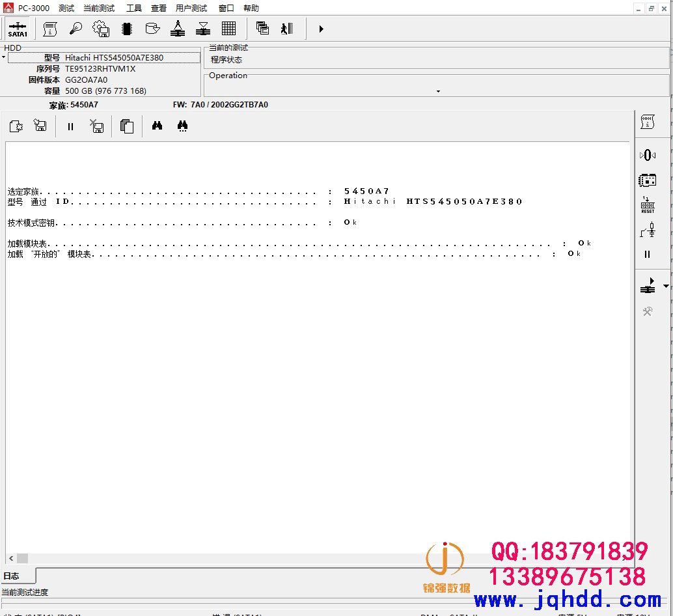The width and height of the screenshot is (673, 616).
Task: Click the wrench tools icon in right sidebar
Action: [647, 311]
